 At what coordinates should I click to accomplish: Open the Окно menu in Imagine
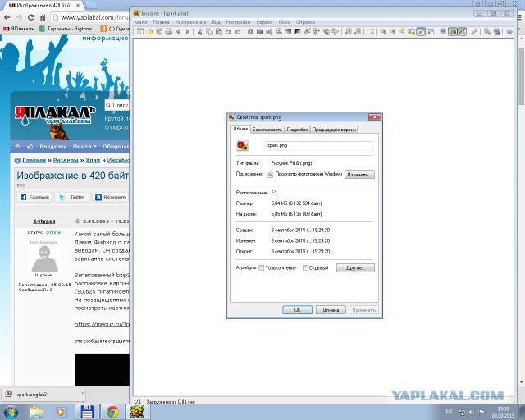tap(285, 22)
